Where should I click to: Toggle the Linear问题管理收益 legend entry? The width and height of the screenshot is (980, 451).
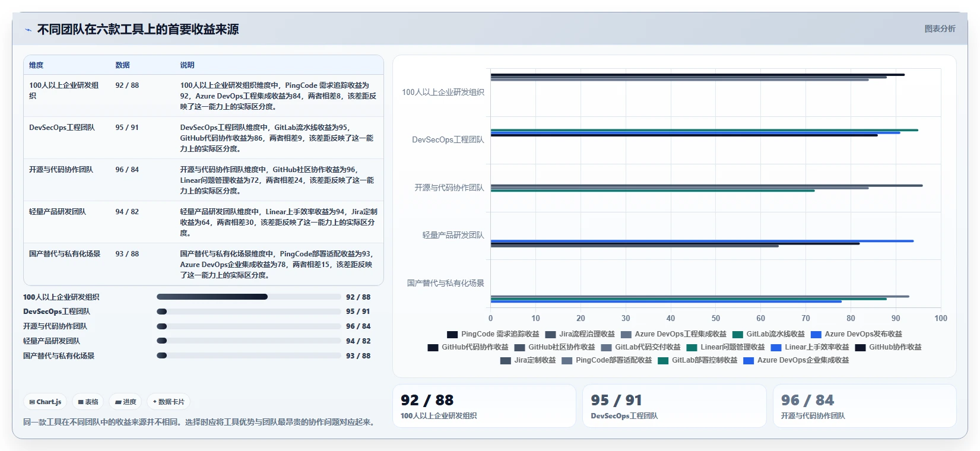726,347
